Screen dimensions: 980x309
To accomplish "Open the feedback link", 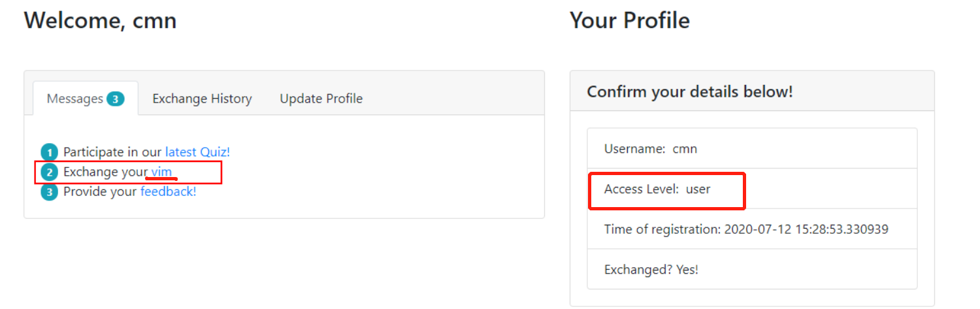I will tap(168, 192).
